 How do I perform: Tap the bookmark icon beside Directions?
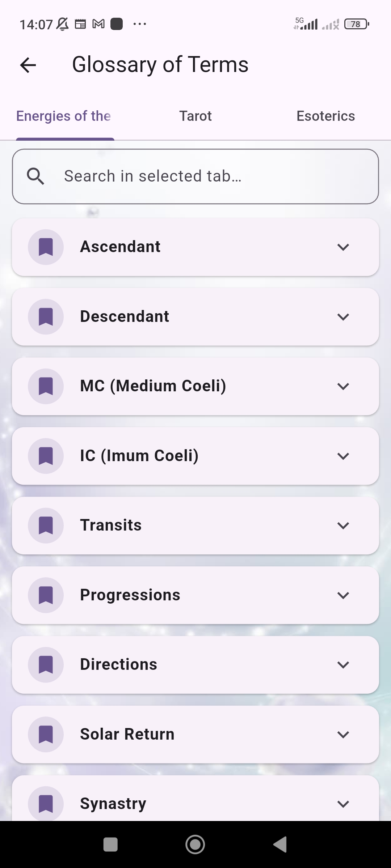[x=46, y=665]
